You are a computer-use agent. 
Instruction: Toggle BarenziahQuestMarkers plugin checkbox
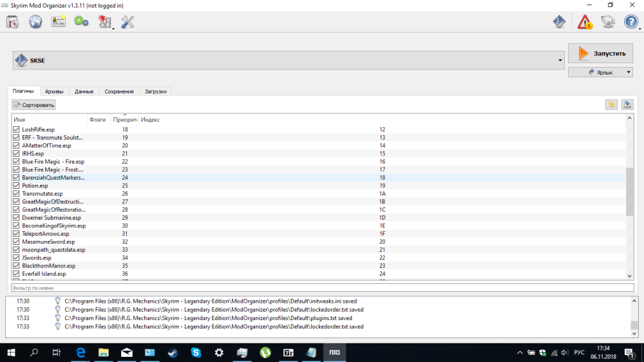coord(16,178)
